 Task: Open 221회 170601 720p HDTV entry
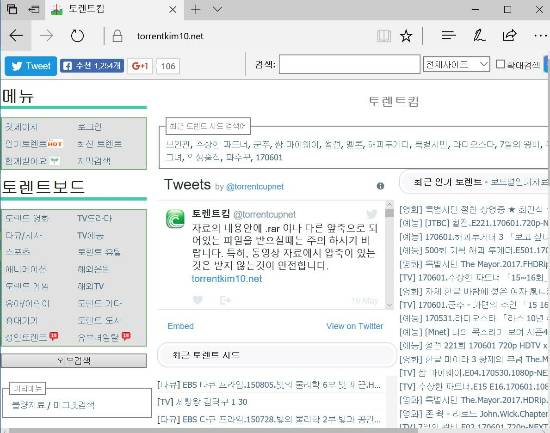[x=474, y=346]
